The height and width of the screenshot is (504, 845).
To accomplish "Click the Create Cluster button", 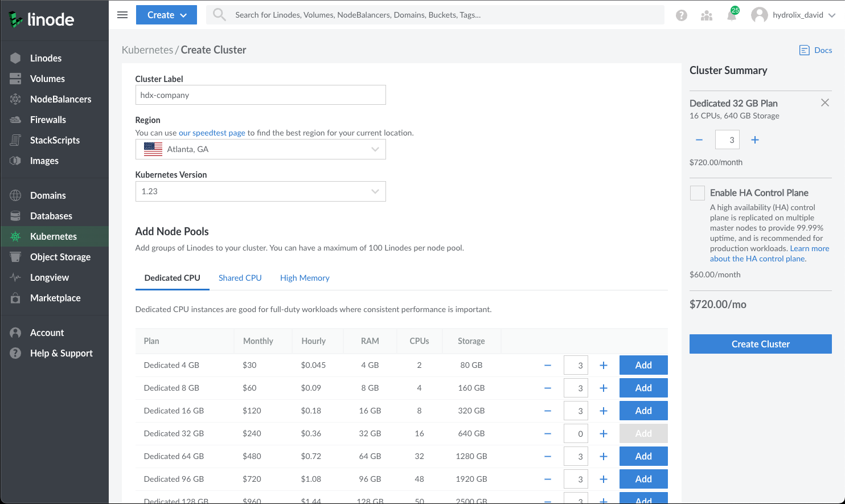I will point(761,344).
